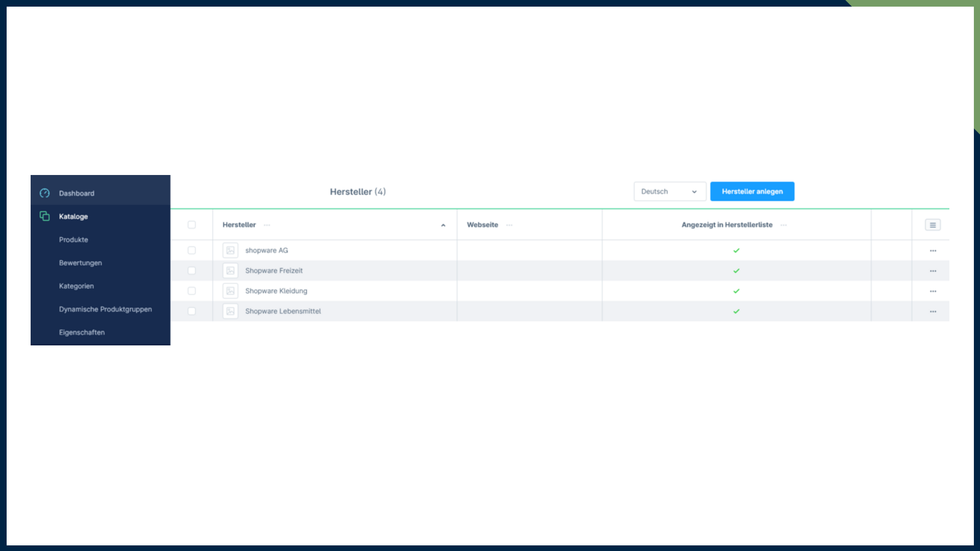The height and width of the screenshot is (551, 980).
Task: Click the Hersteller anlegen button
Action: click(x=752, y=191)
